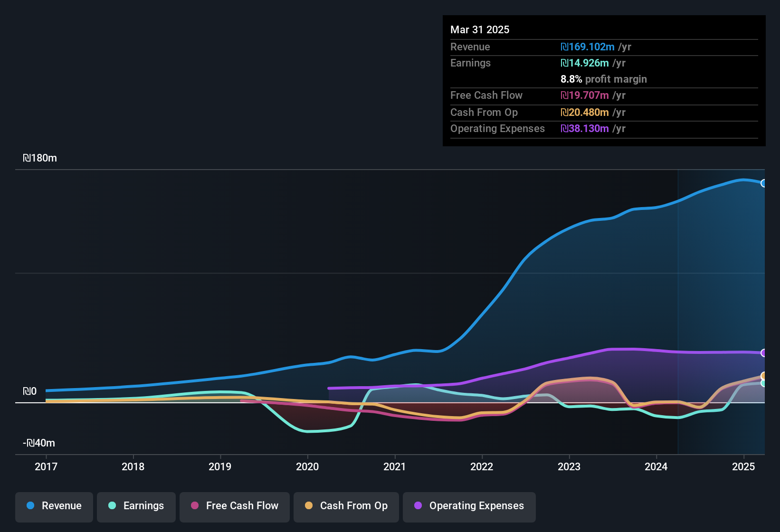Click the purple Operating Expenses endpoint marker
Viewport: 780px width, 532px height.
pos(763,353)
